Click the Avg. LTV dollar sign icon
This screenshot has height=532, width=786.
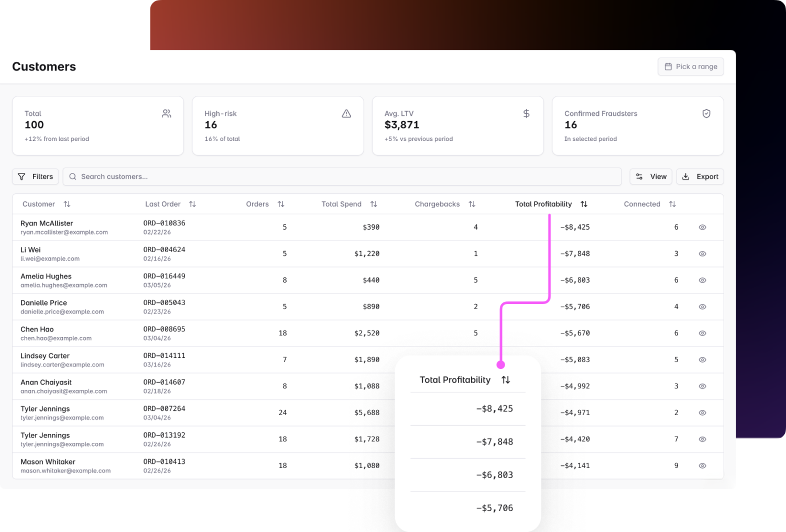pos(526,113)
